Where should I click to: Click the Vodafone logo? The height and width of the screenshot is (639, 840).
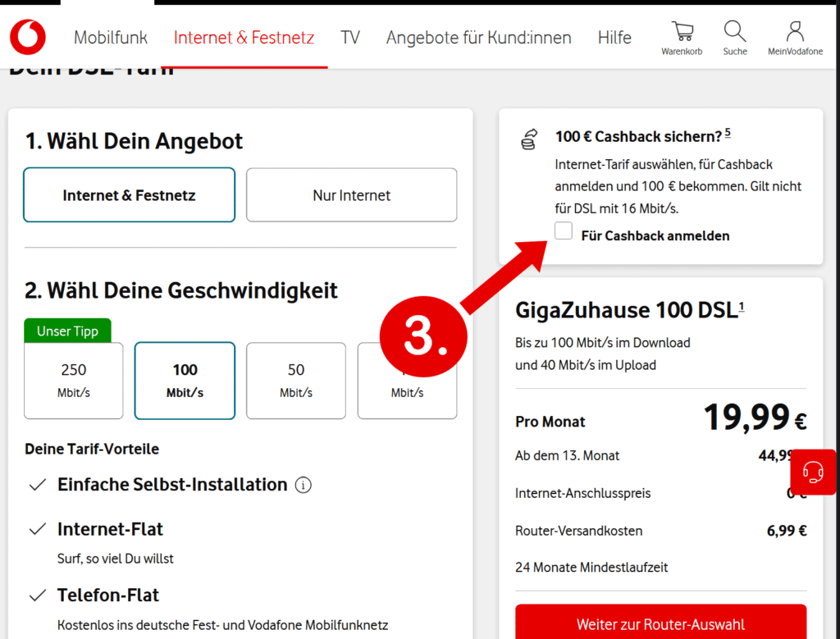pos(28,37)
